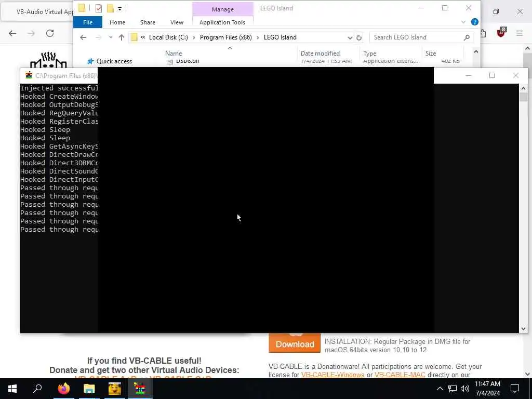This screenshot has height=399, width=532.
Task: Open recent locations dropdown in Explorer
Action: click(x=111, y=37)
